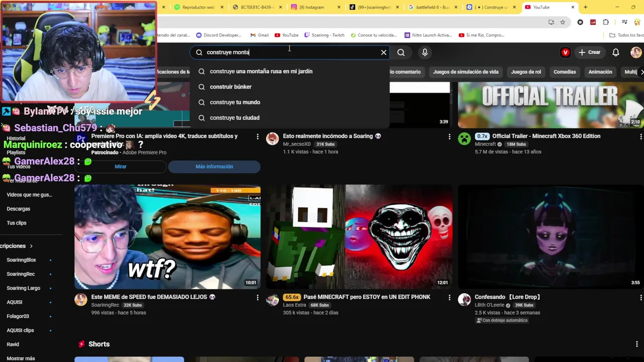This screenshot has width=644, height=362.
Task: Bookmark this page with star icon
Action: tap(562, 22)
